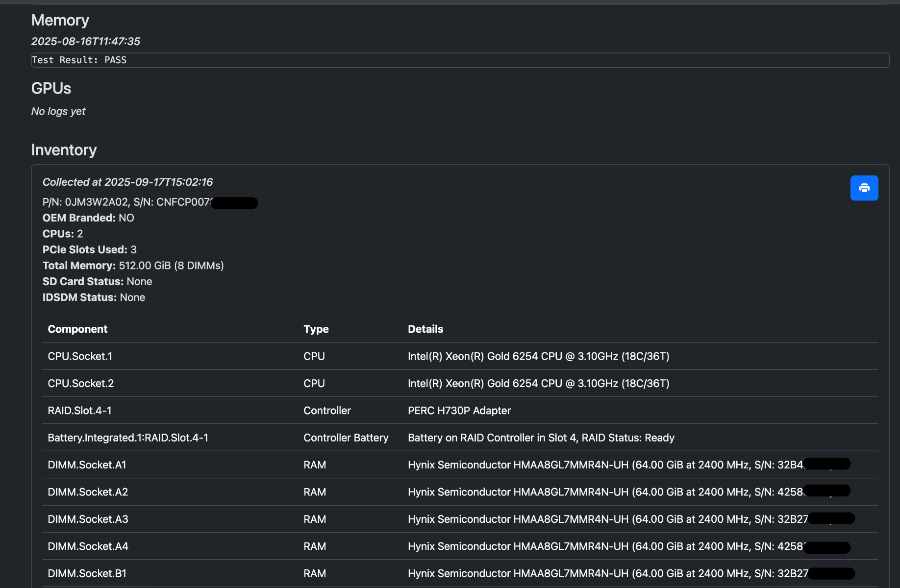
Task: Click the Inventory section heading
Action: point(64,150)
